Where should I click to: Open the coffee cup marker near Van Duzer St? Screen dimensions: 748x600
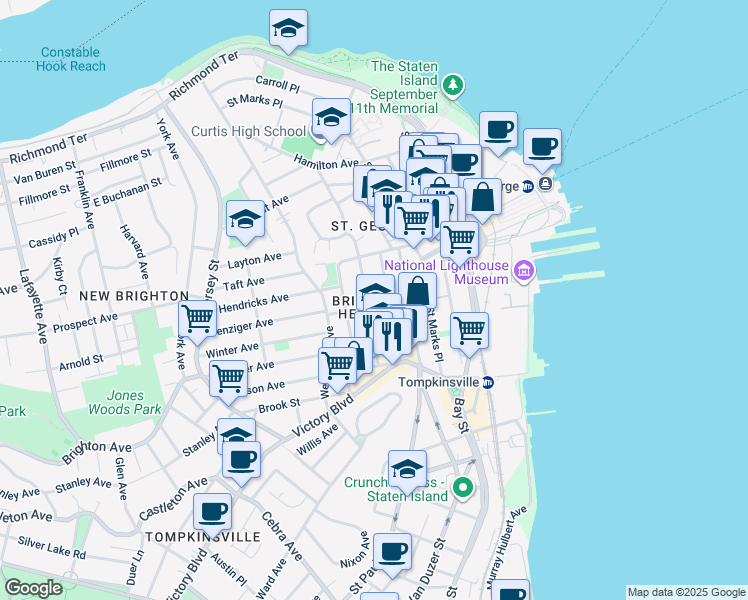point(392,551)
